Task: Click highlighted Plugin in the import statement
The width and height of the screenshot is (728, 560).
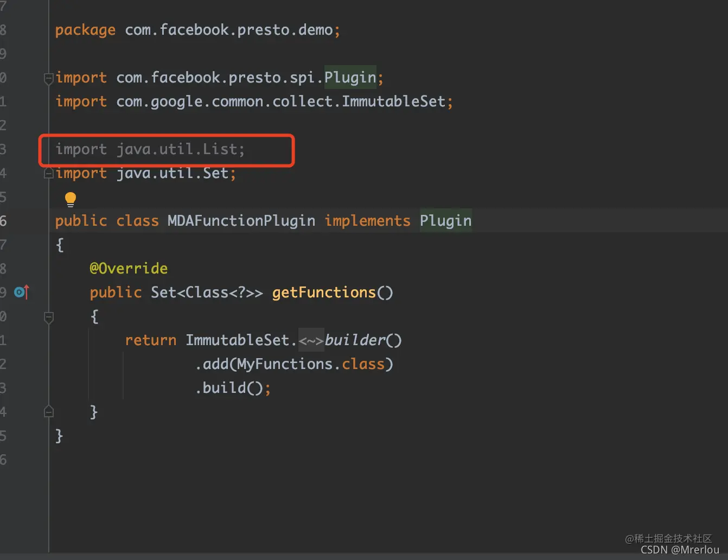Action: 350,78
